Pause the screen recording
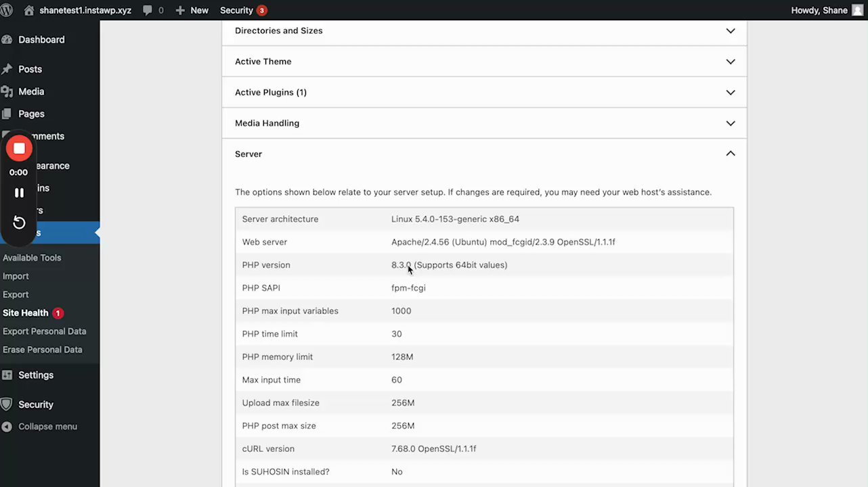The image size is (868, 487). (20, 193)
